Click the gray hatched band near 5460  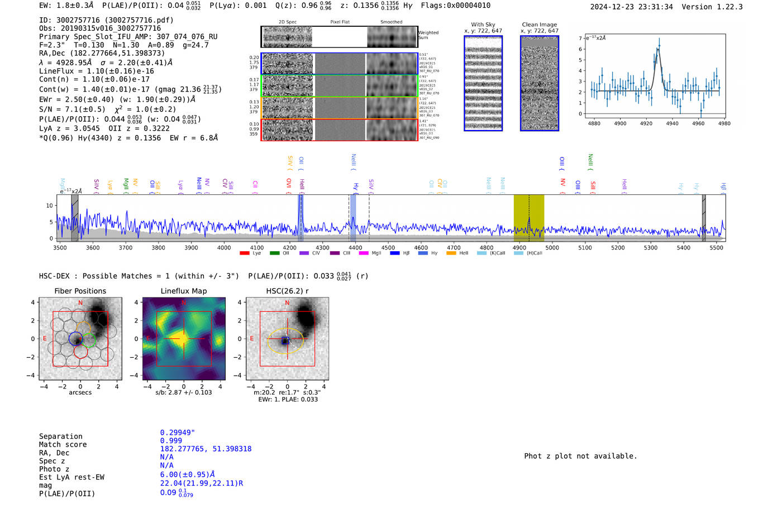click(x=704, y=218)
